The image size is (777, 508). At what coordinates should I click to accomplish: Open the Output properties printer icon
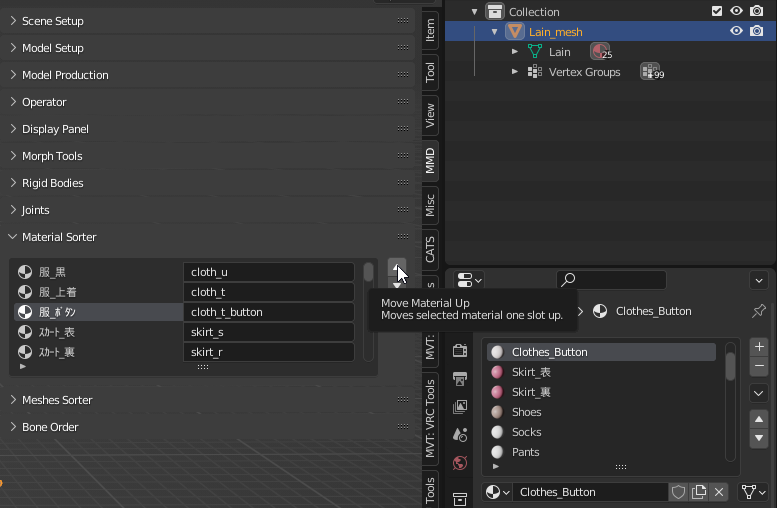tap(460, 379)
